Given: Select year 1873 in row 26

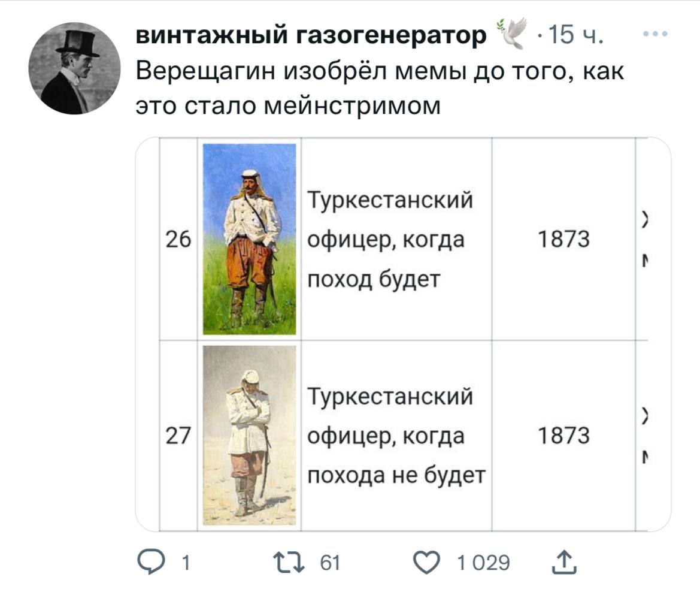Looking at the screenshot, I should (563, 239).
